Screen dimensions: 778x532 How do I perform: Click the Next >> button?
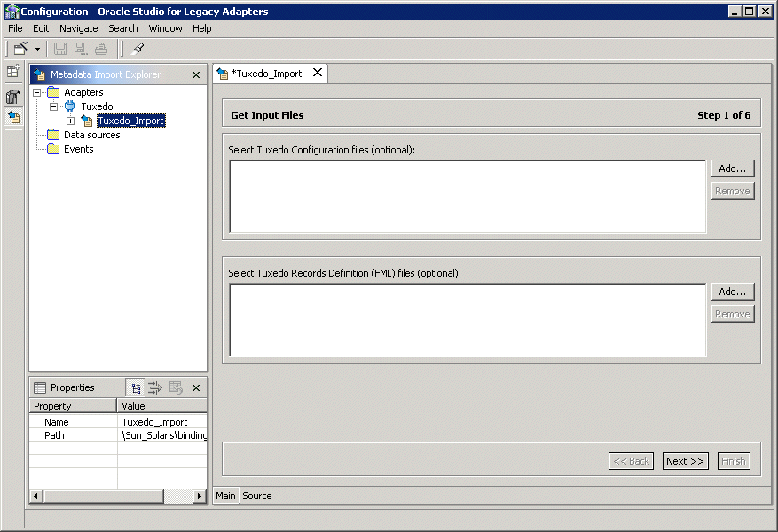pos(685,461)
